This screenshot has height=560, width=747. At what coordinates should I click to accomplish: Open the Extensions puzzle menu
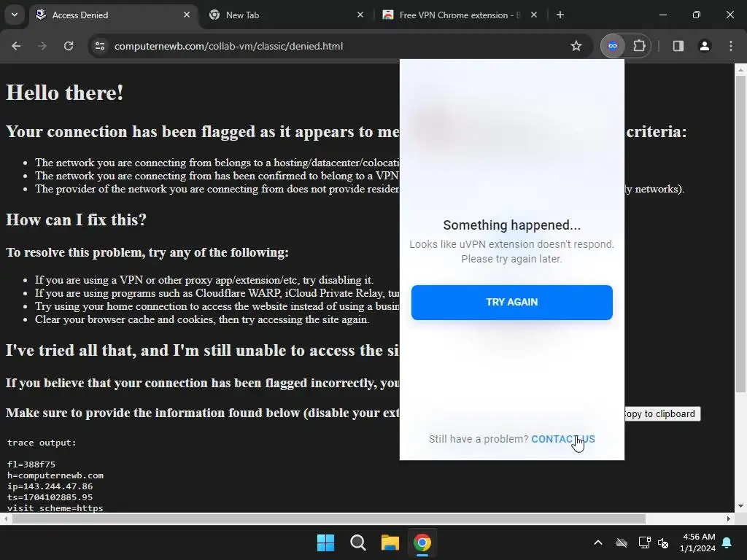click(639, 46)
